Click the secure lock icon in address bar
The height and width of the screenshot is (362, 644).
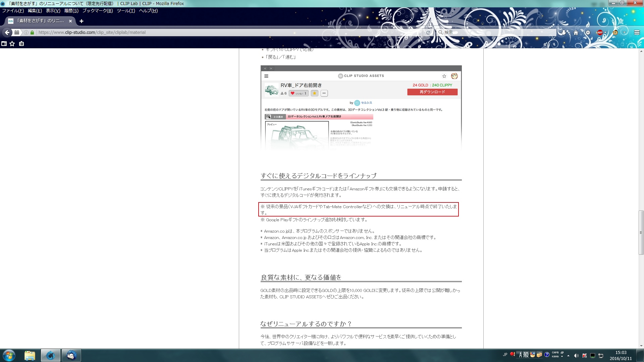pos(32,33)
